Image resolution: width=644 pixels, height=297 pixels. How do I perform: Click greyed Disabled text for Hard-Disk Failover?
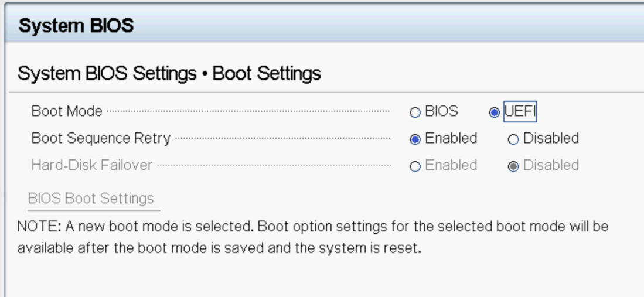click(550, 166)
